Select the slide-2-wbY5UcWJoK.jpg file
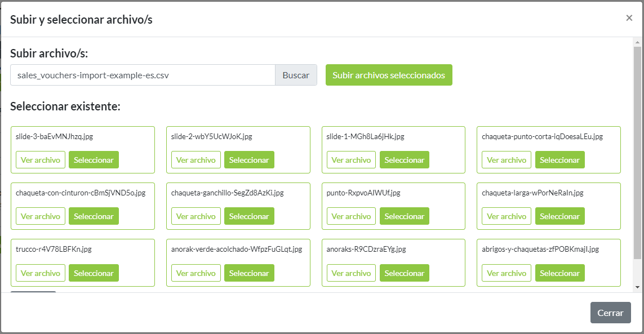 click(249, 160)
